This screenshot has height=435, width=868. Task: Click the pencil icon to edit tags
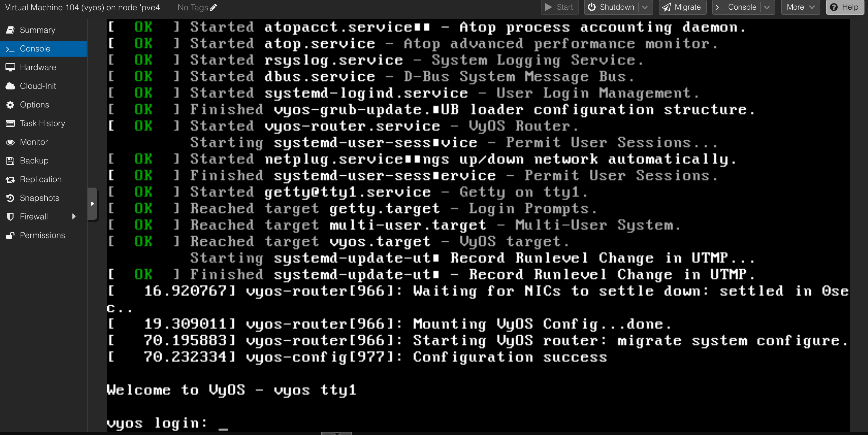[x=213, y=7]
